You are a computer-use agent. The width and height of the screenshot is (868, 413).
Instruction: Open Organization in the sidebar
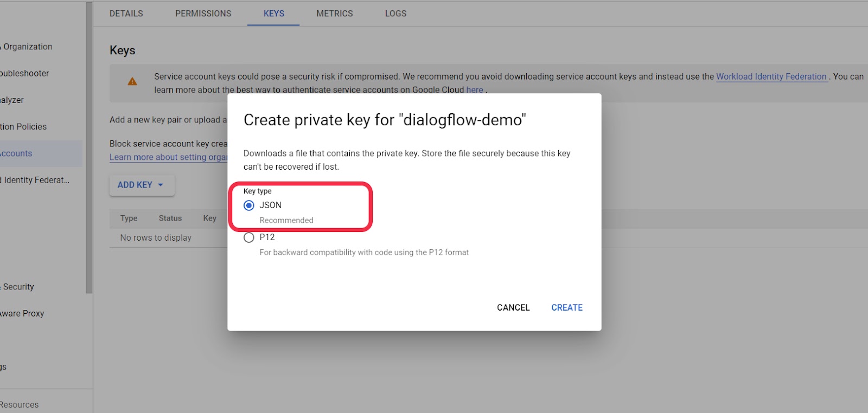tap(27, 47)
